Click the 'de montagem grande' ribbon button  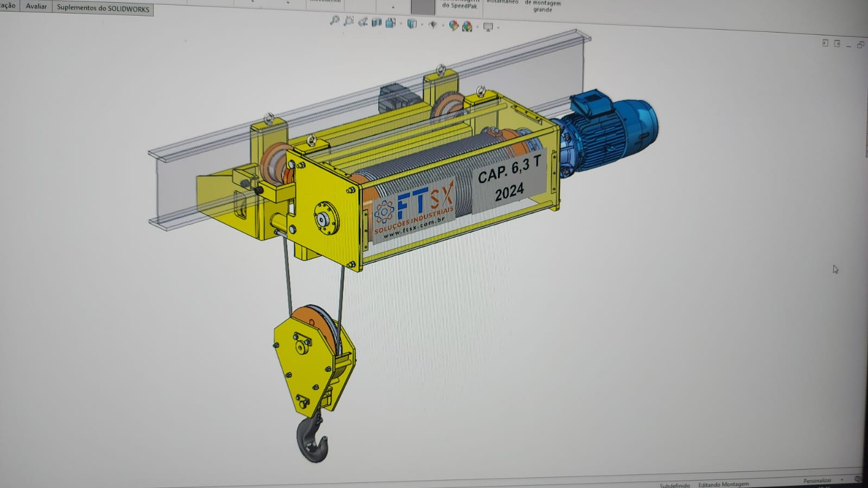coord(542,6)
